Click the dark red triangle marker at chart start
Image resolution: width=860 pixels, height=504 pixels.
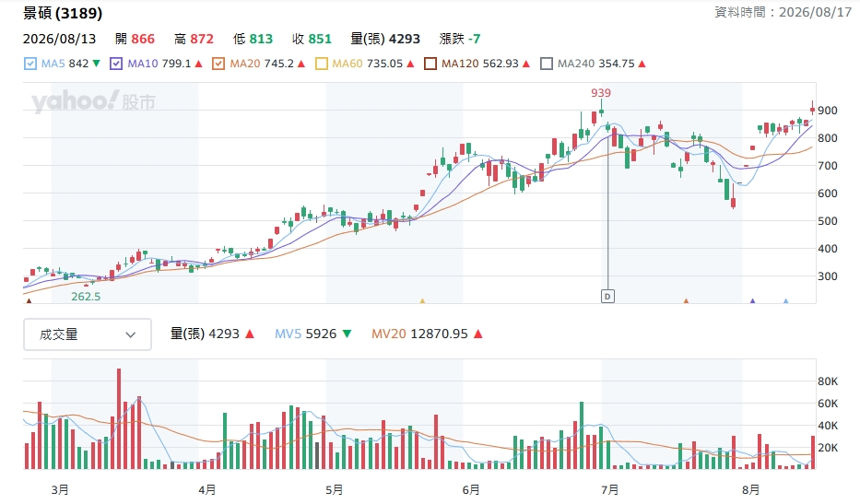point(29,300)
